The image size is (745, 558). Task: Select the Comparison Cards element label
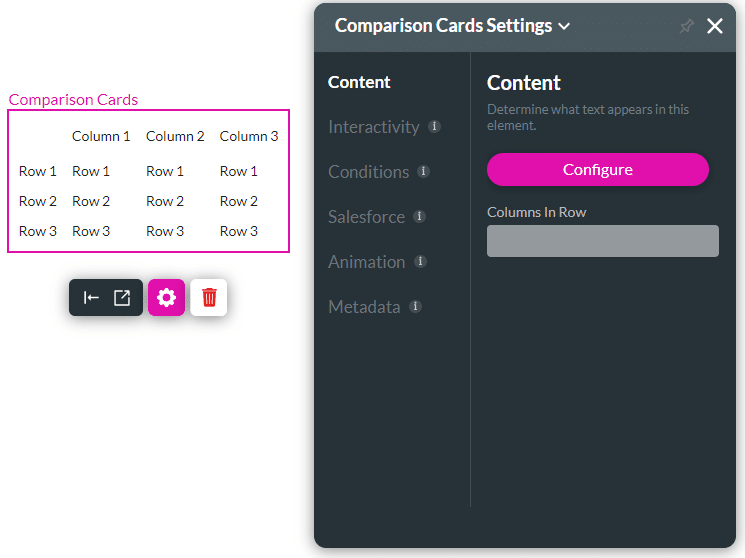[73, 100]
